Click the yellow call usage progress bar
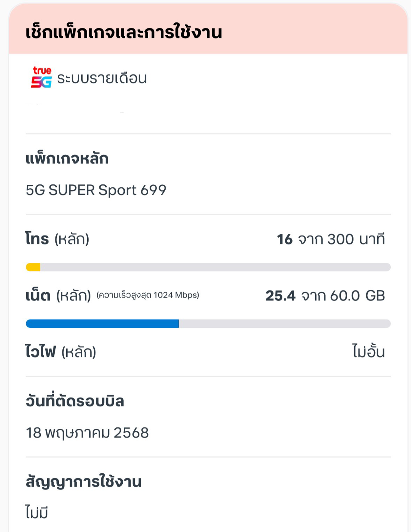 pos(33,267)
